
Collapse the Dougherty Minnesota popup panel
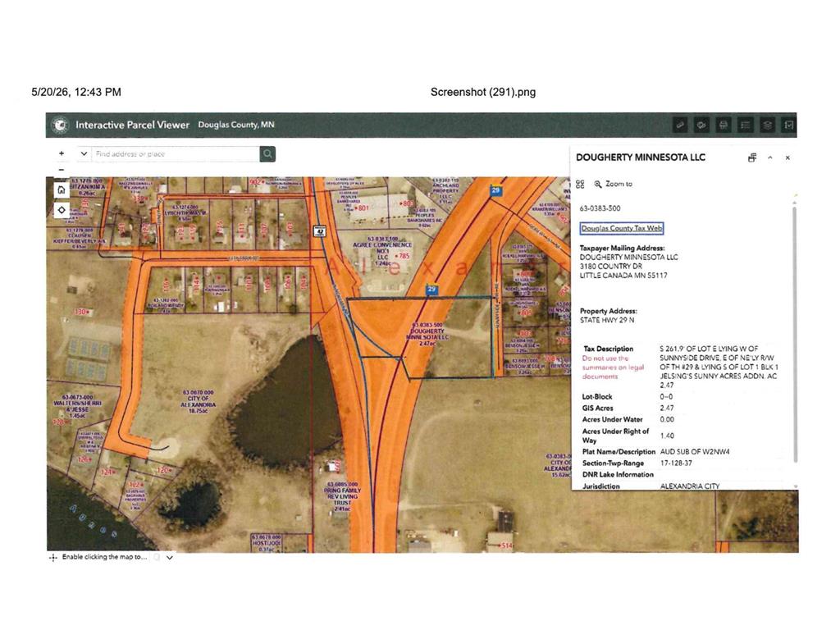pyautogui.click(x=769, y=157)
